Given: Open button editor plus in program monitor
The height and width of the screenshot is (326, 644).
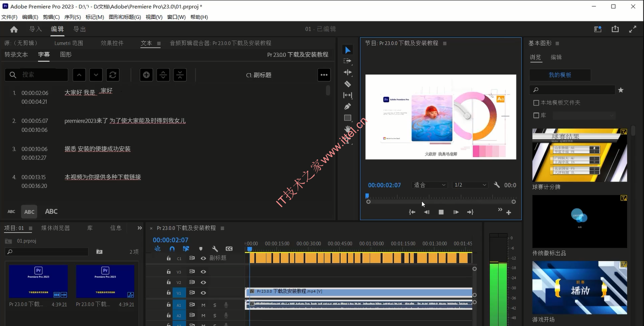Looking at the screenshot, I should click(x=509, y=212).
